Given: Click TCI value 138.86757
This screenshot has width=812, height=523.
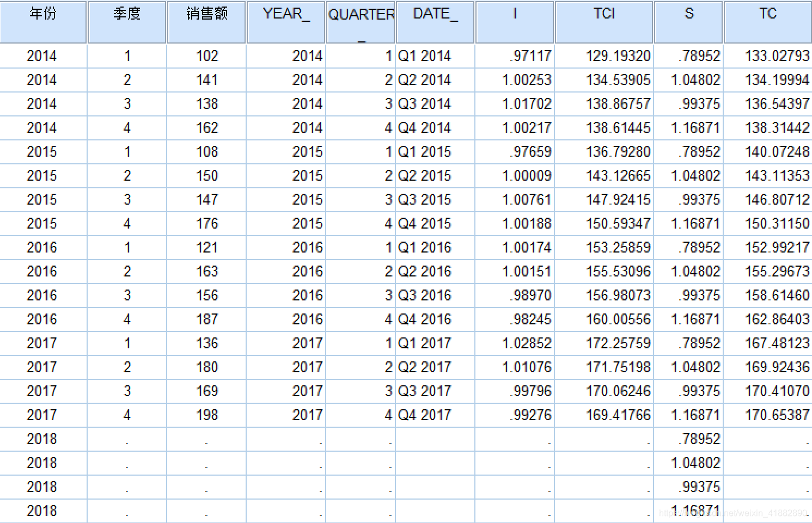Looking at the screenshot, I should click(x=604, y=104).
